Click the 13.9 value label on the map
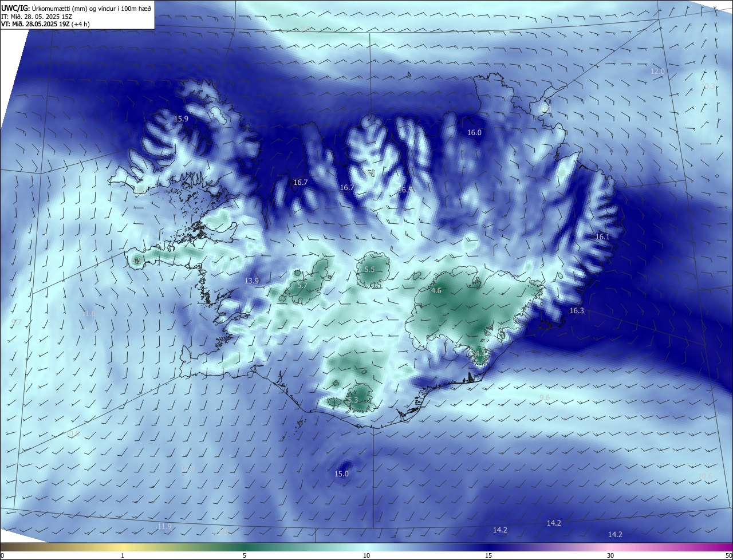 tap(252, 281)
